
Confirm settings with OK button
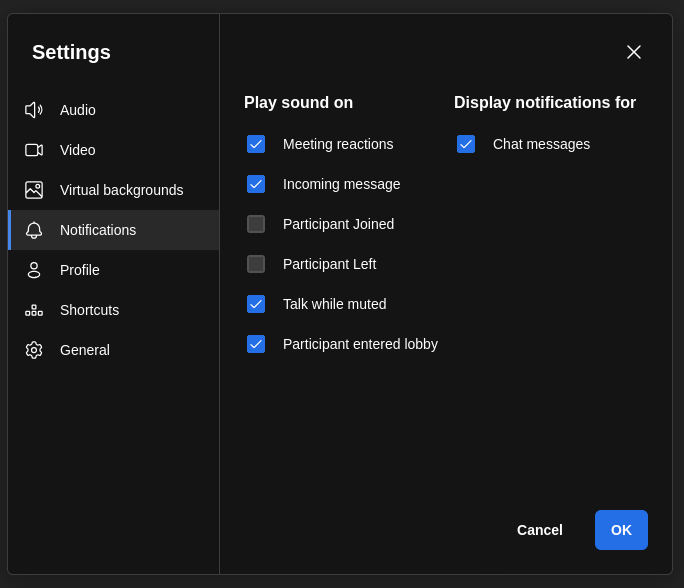621,530
